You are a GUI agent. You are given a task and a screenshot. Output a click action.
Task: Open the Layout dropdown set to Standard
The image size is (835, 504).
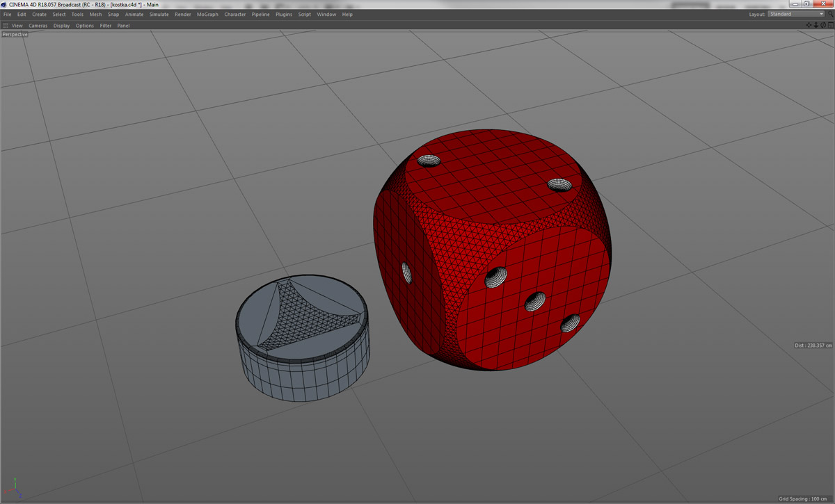click(x=795, y=14)
